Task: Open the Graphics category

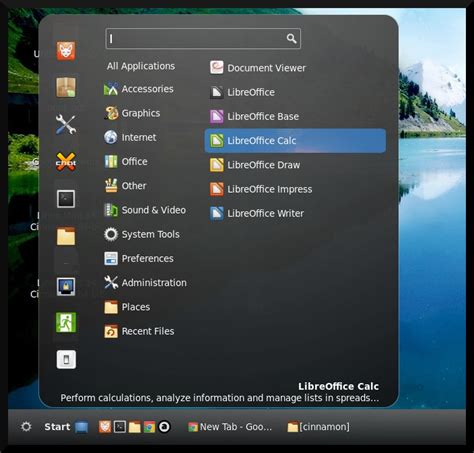Action: tap(132, 113)
